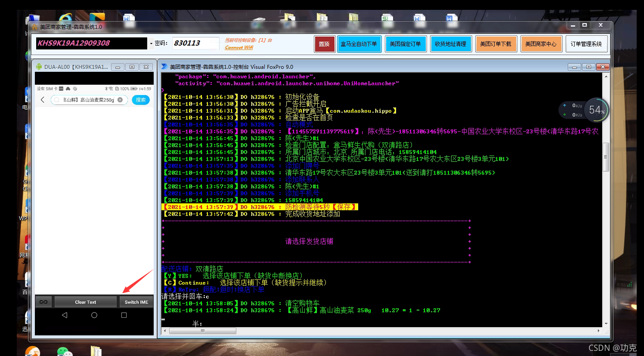Click the WeChat icon on the taskbar
This screenshot has height=356, width=644.
tap(65, 352)
